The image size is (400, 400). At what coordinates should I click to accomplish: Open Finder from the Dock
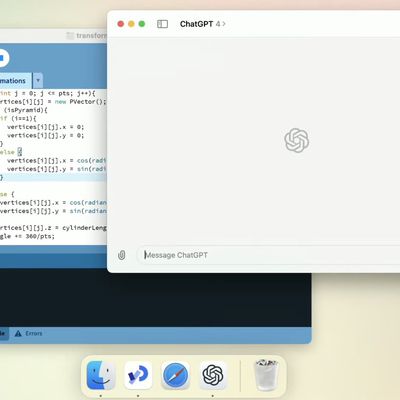pyautogui.click(x=101, y=375)
